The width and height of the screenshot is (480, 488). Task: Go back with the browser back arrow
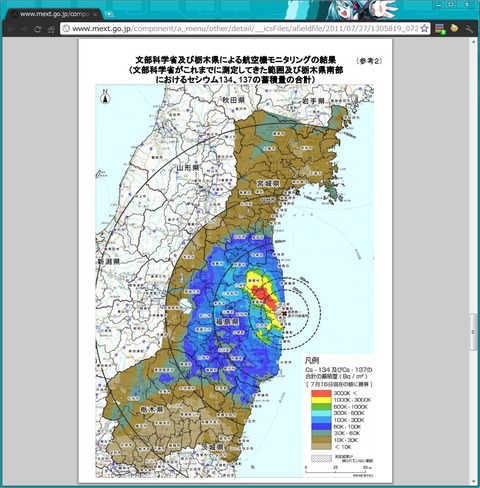click(x=11, y=29)
